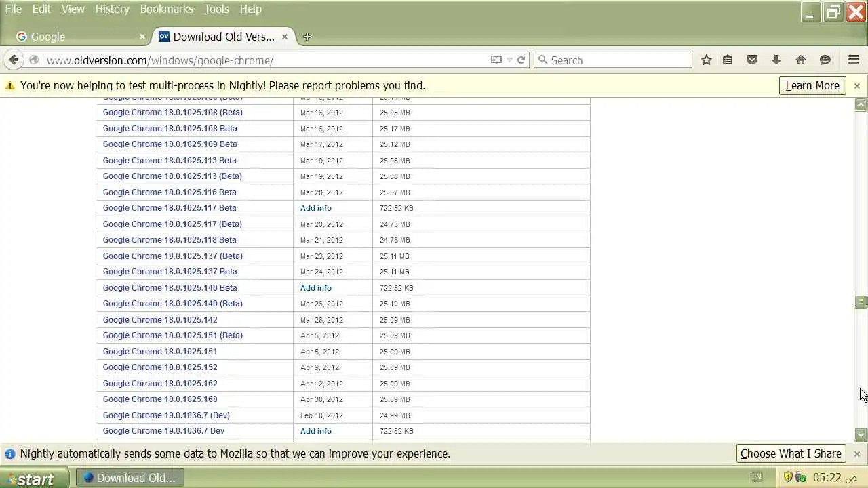Toggle Reader View book icon in address bar
This screenshot has width=868, height=488.
tap(496, 60)
